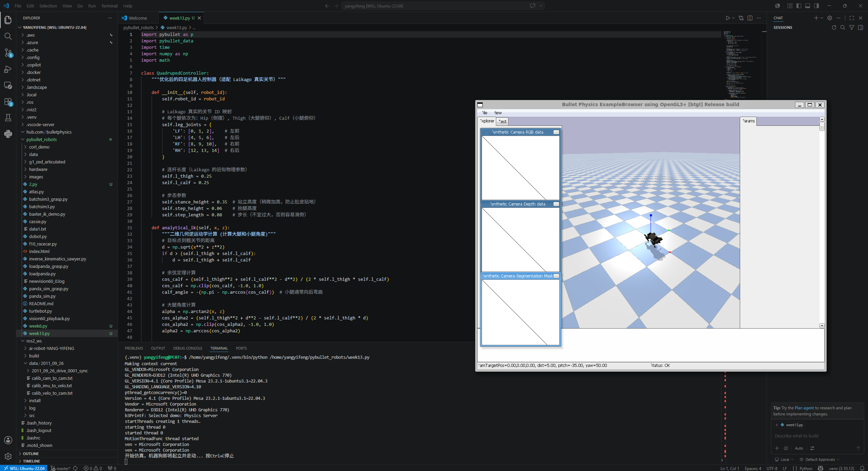Collapse the Synthetic Camera Segmentation Mask window
Screen dimensions: 868x471
(556, 276)
